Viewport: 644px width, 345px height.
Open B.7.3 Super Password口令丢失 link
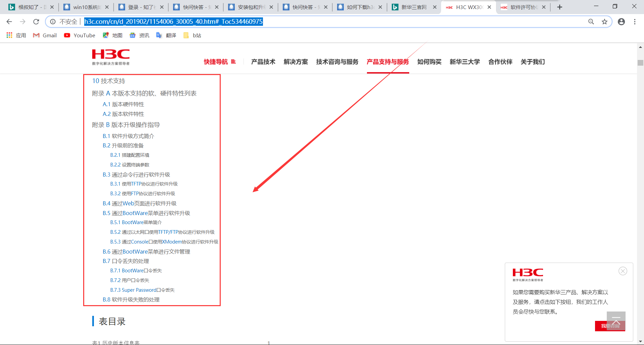click(x=142, y=290)
